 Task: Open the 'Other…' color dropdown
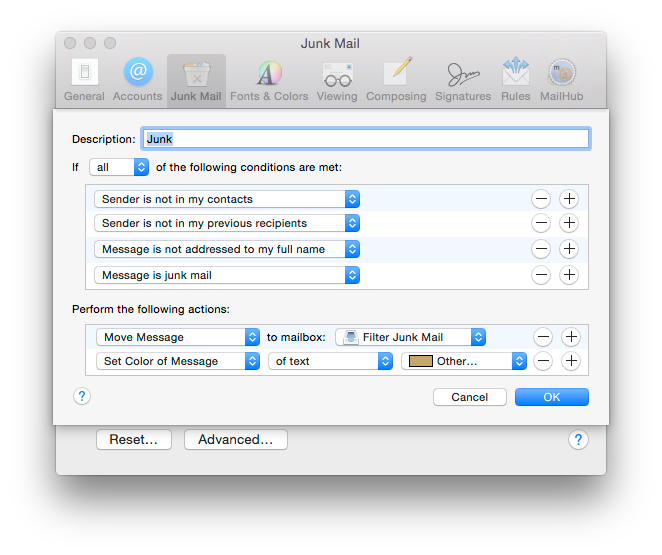(x=464, y=361)
